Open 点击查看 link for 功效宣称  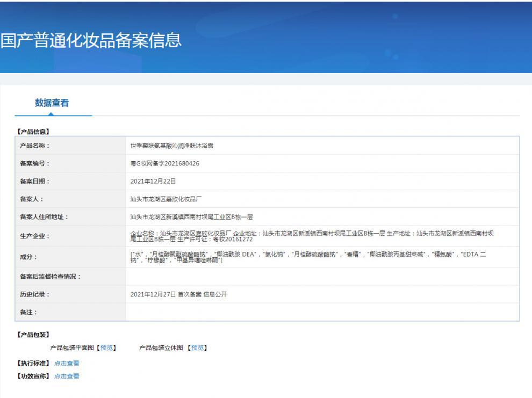(x=67, y=377)
